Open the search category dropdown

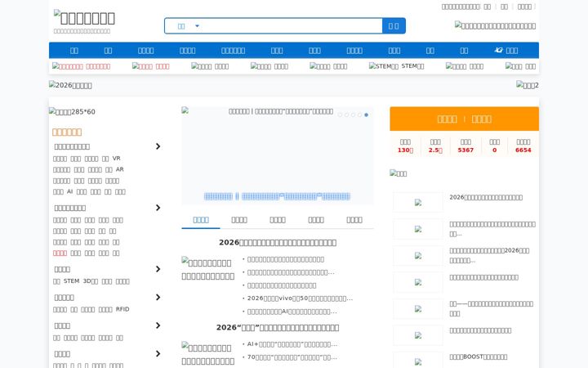(x=188, y=26)
